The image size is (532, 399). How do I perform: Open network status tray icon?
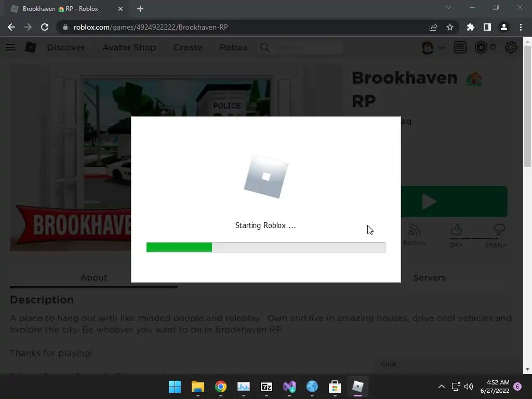click(x=456, y=387)
